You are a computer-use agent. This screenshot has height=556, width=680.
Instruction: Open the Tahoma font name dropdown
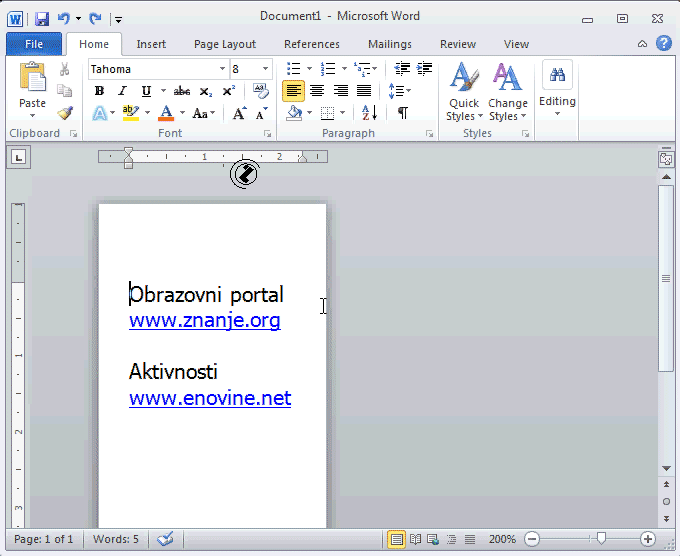(222, 69)
